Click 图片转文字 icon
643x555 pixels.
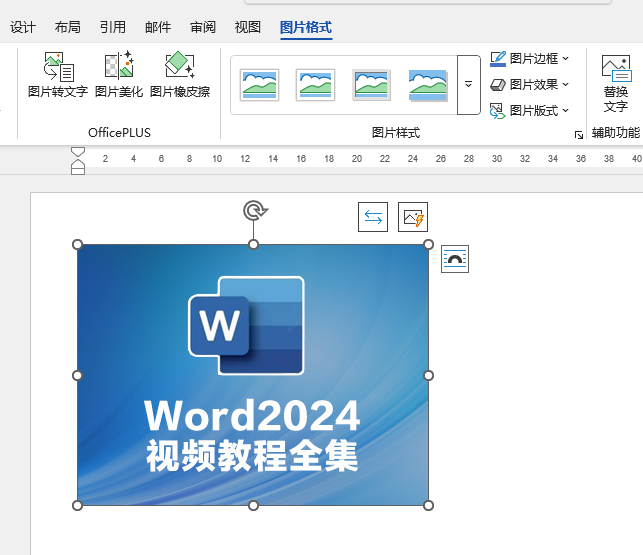tap(58, 74)
